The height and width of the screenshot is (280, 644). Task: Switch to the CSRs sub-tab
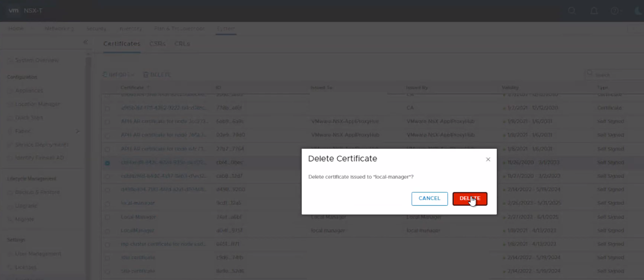click(158, 44)
